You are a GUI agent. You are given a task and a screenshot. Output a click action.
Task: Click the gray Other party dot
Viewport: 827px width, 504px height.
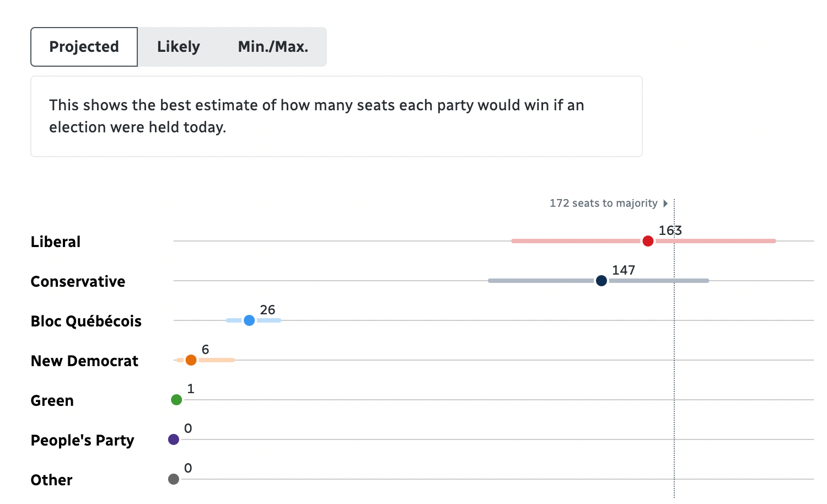174,479
